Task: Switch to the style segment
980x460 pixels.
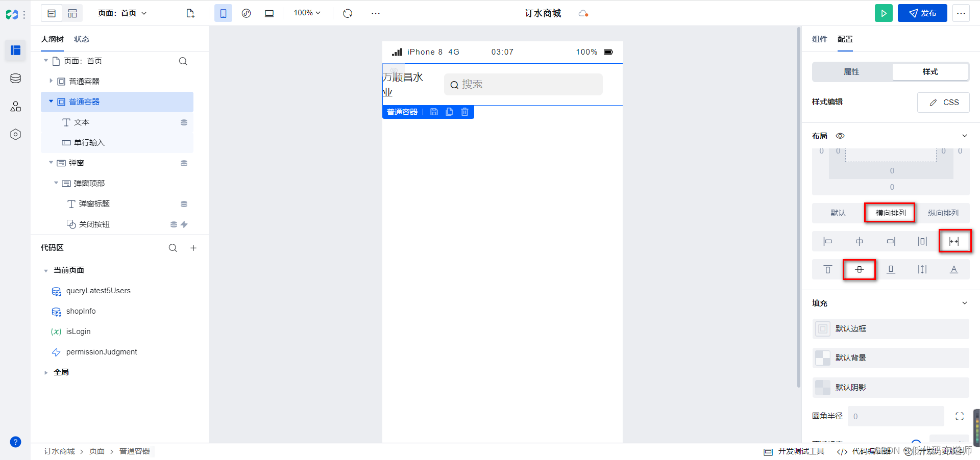Action: (930, 72)
